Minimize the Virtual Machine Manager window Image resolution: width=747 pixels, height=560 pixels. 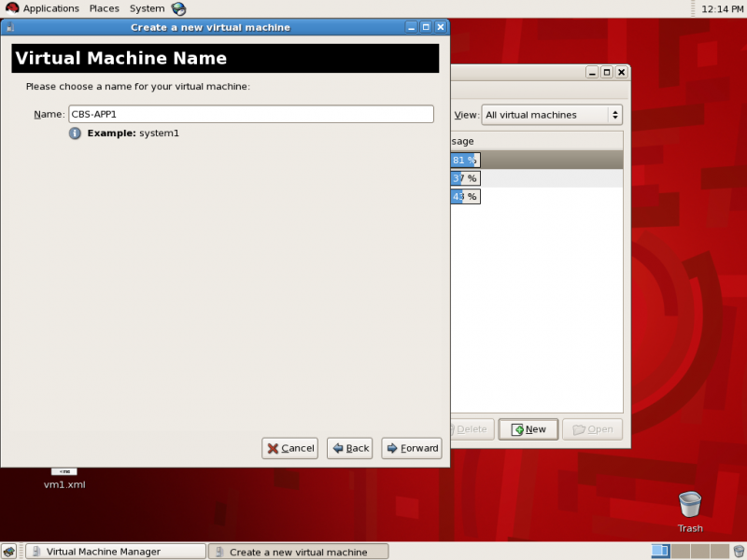pos(592,72)
